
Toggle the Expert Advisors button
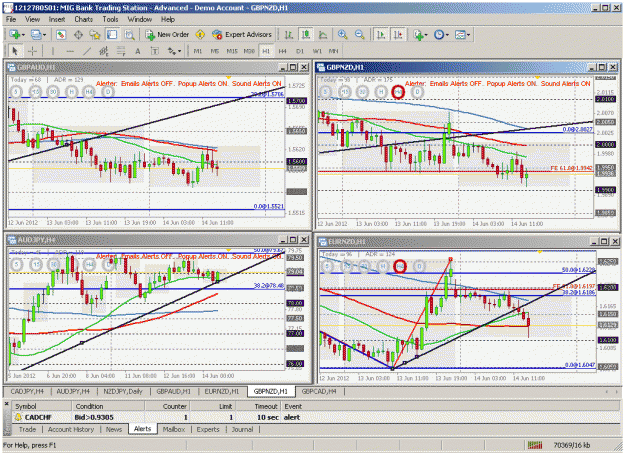[242, 35]
